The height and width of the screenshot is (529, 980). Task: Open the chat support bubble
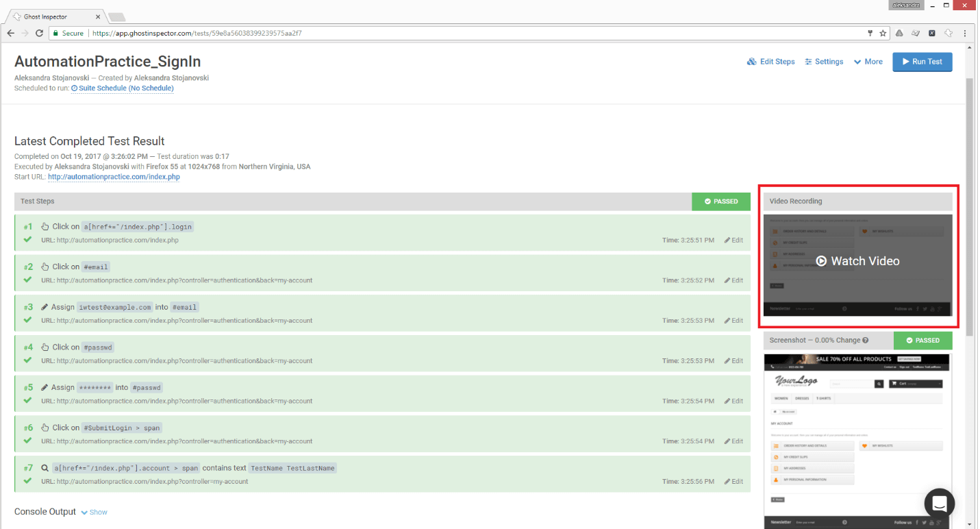pos(940,504)
